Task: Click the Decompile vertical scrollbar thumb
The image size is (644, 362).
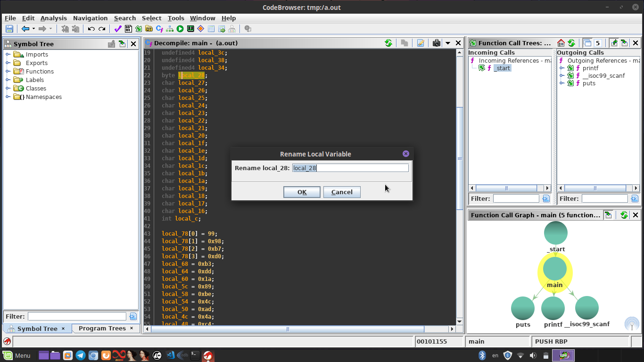Action: click(460, 158)
